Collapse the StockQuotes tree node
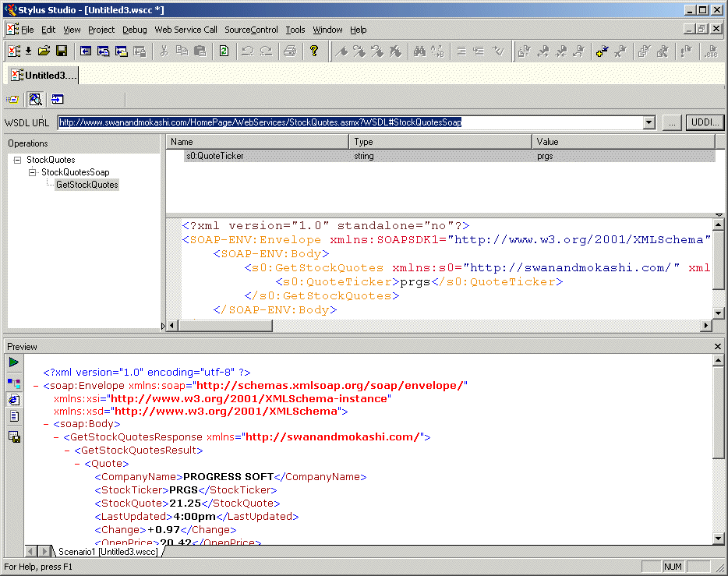 coord(17,160)
